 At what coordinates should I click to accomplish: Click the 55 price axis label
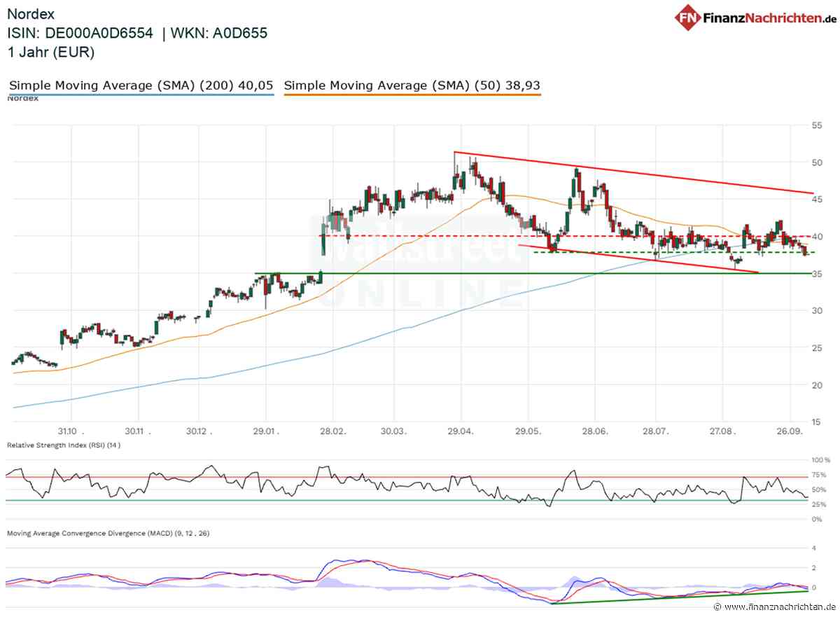pyautogui.click(x=816, y=125)
